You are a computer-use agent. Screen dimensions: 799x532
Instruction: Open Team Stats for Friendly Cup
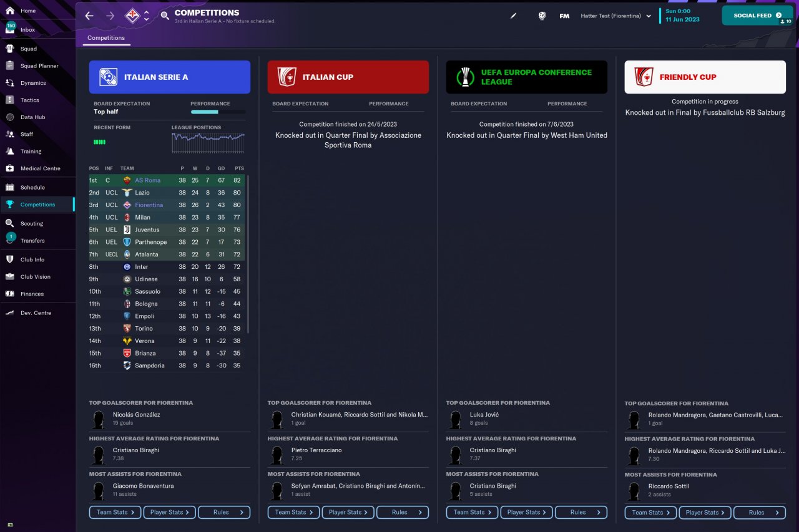tap(651, 512)
